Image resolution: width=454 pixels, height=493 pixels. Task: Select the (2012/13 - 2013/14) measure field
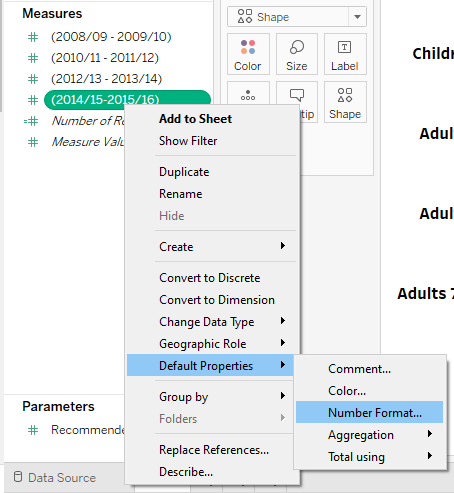tap(106, 79)
